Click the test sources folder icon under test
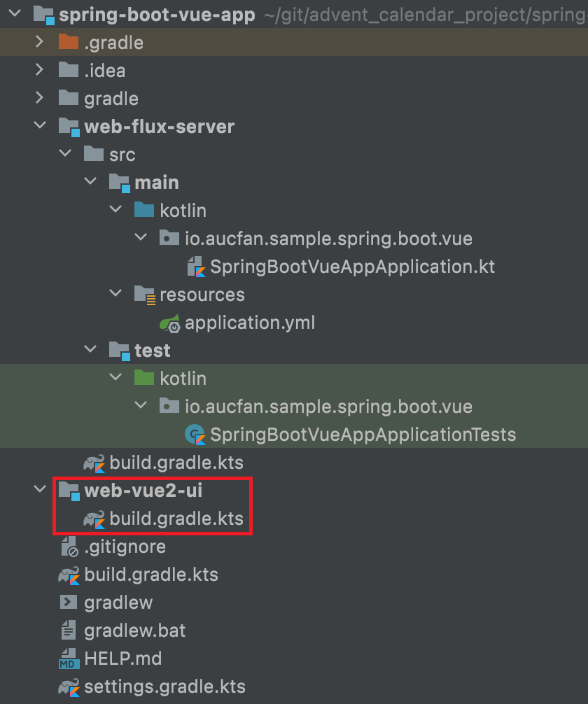The height and width of the screenshot is (704, 588). (x=144, y=378)
